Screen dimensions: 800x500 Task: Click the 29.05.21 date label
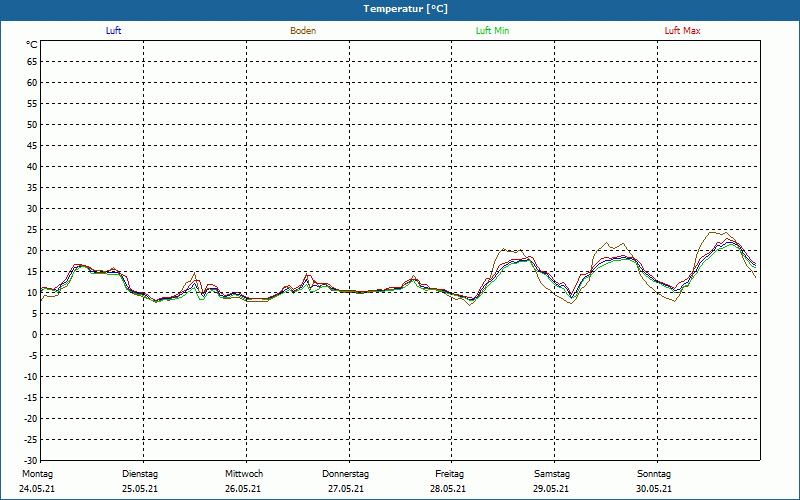(x=552, y=489)
